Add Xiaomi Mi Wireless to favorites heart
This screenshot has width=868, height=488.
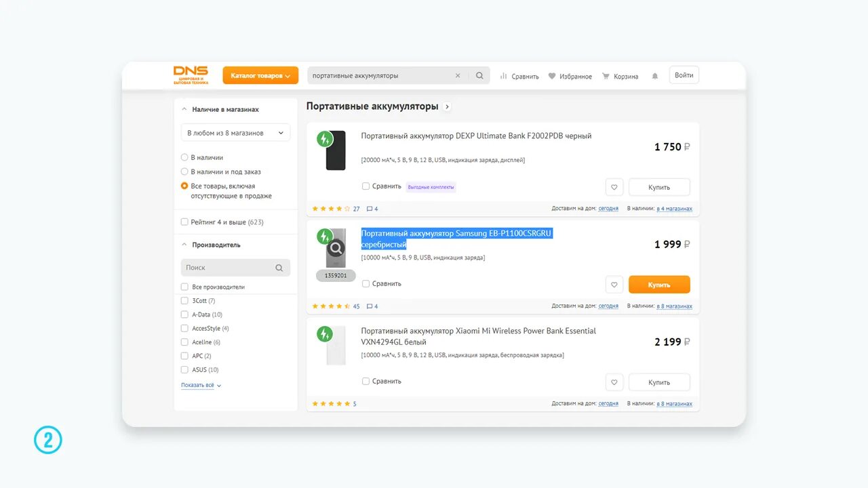(614, 382)
